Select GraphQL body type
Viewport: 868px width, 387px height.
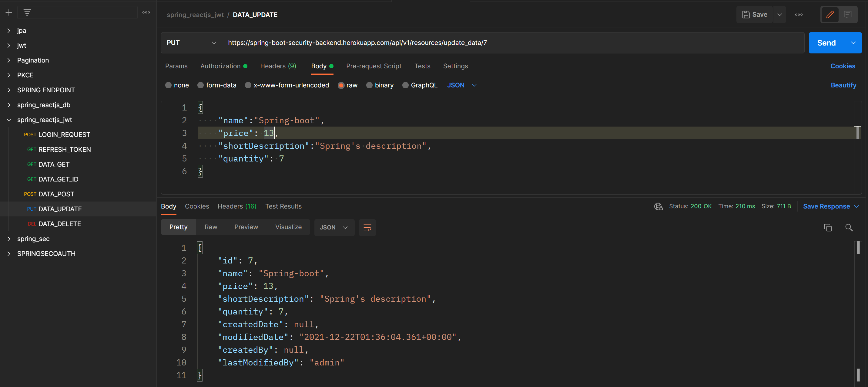(420, 85)
